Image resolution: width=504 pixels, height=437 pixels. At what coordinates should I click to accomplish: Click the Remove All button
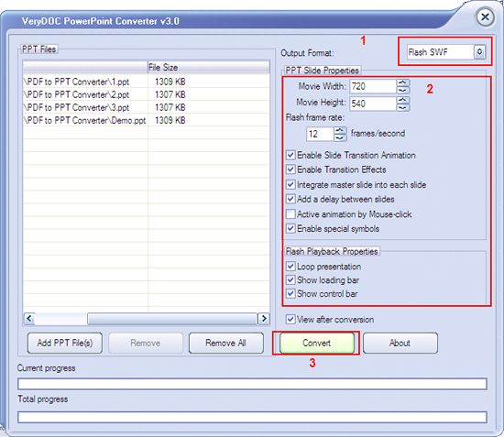226,343
